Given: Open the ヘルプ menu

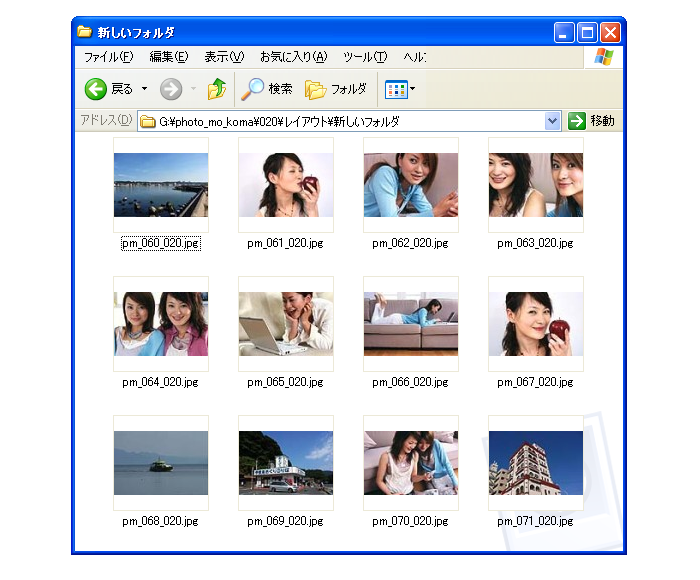Looking at the screenshot, I should (415, 57).
